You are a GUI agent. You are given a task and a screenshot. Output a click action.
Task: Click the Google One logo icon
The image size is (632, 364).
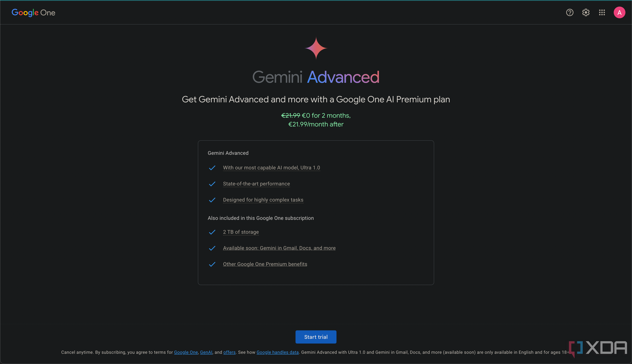coord(33,12)
